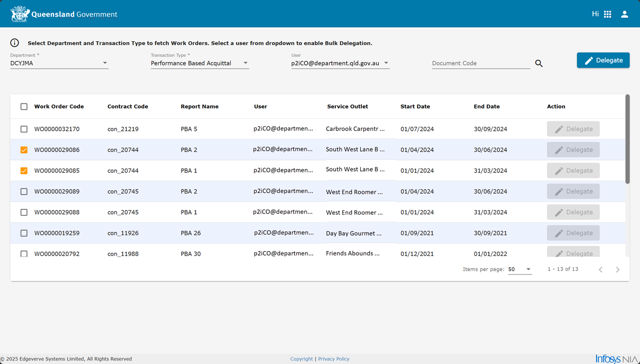Click the Queensland Government crest logo
The height and width of the screenshot is (364, 640).
coord(20,14)
